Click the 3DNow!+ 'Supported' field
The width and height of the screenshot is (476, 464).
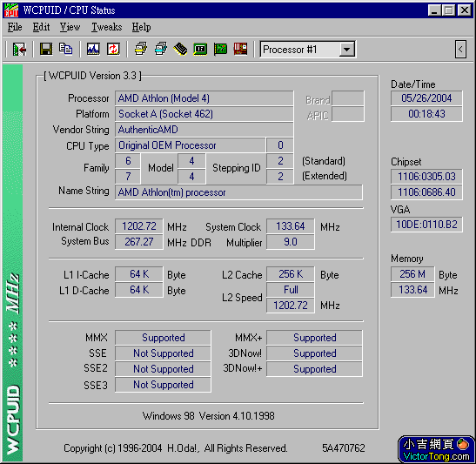pyautogui.click(x=314, y=369)
